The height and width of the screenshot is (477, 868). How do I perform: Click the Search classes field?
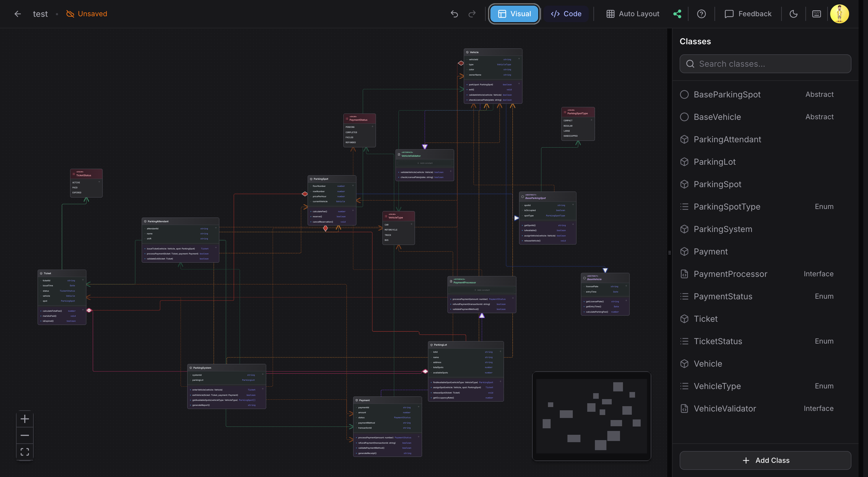pos(765,64)
